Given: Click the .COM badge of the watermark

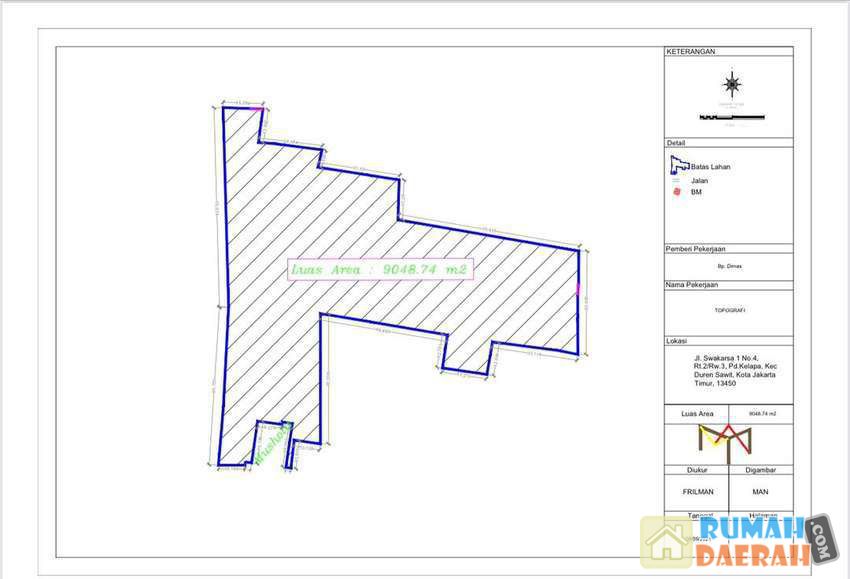Looking at the screenshot, I should [x=821, y=539].
